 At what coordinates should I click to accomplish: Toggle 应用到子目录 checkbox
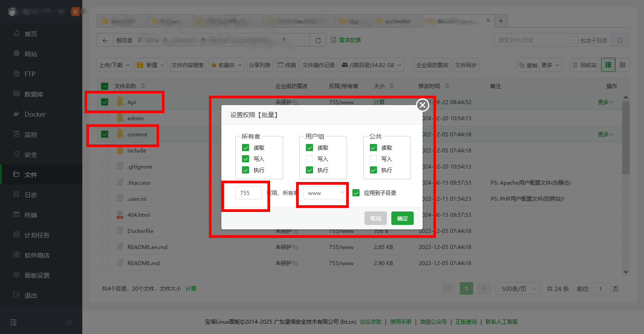(356, 193)
